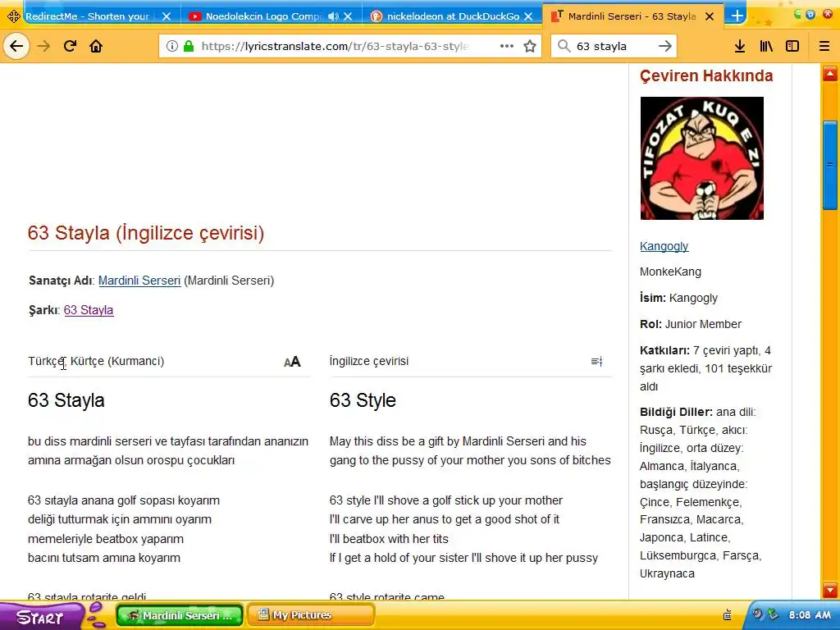Reload the current page

(70, 46)
